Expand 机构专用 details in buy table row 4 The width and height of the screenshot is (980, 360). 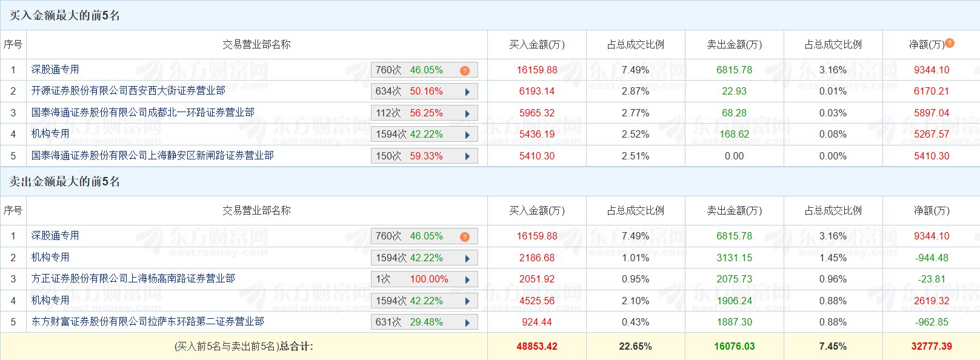[467, 135]
